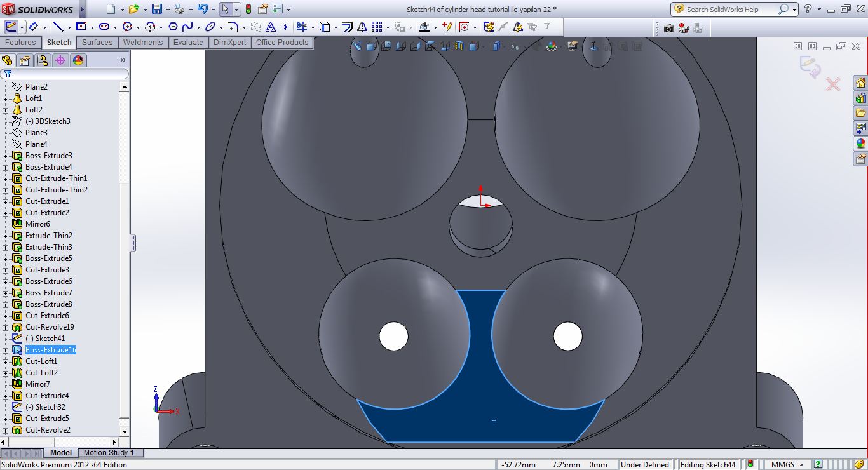Select the Offset Entities tool

(x=347, y=27)
